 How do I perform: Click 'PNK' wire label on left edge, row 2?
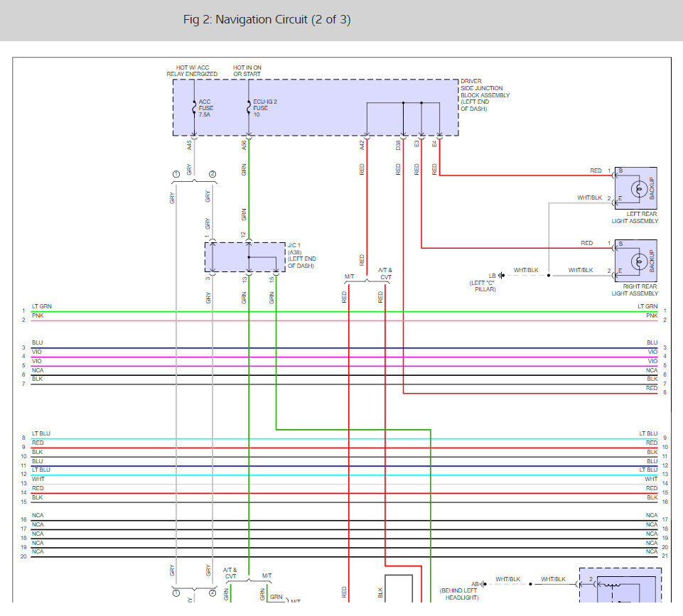tap(38, 315)
